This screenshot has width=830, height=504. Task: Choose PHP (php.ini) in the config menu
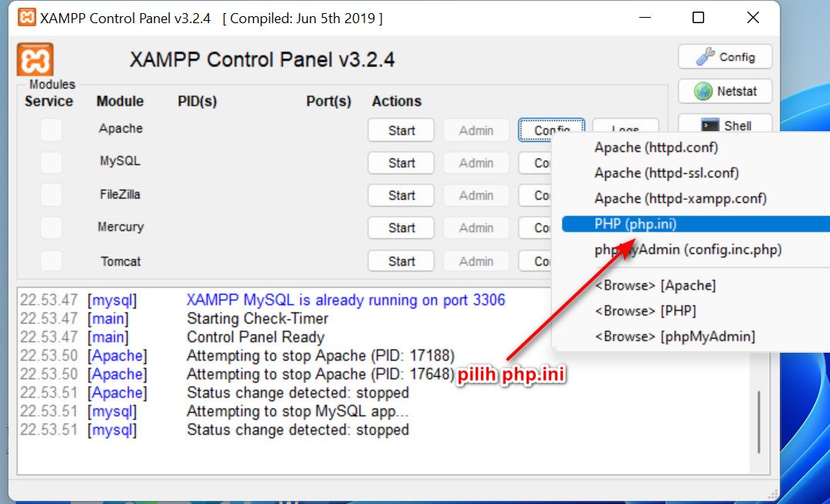tap(696, 224)
